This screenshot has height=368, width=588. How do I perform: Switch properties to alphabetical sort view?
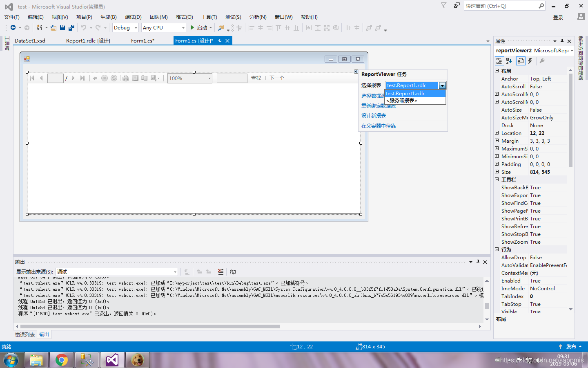coord(509,61)
